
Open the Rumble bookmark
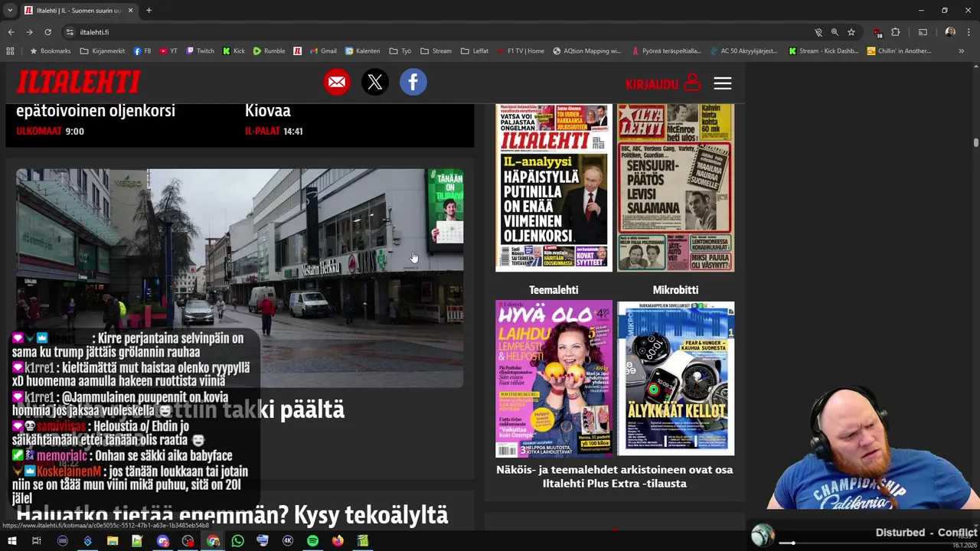coord(269,51)
